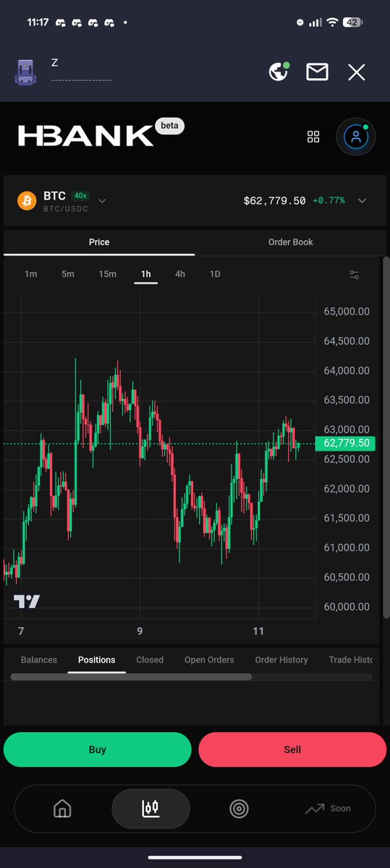Viewport: 390px width, 868px height.
Task: Select the 15m timeframe
Action: [x=107, y=274]
